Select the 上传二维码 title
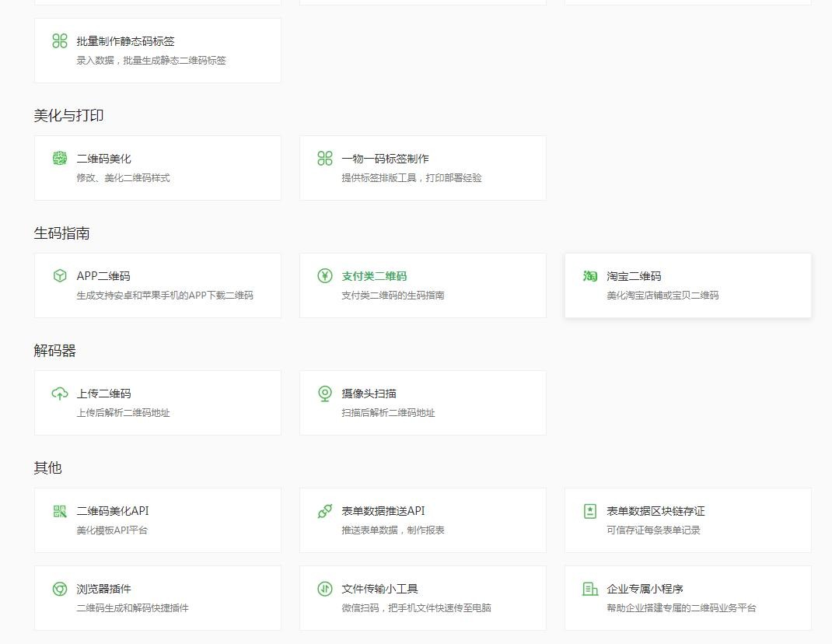This screenshot has width=832, height=644. [x=103, y=394]
